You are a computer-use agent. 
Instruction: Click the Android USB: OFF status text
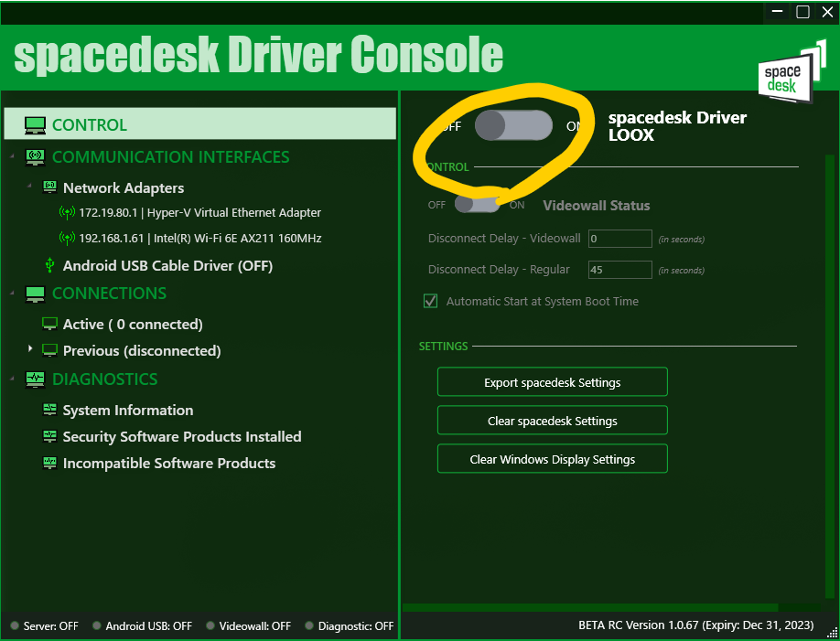point(149,626)
